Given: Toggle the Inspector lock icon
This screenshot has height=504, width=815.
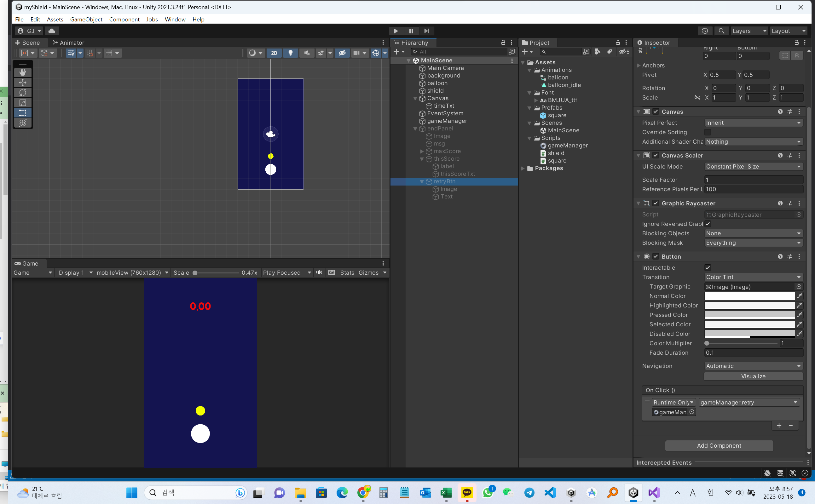Looking at the screenshot, I should [x=796, y=42].
